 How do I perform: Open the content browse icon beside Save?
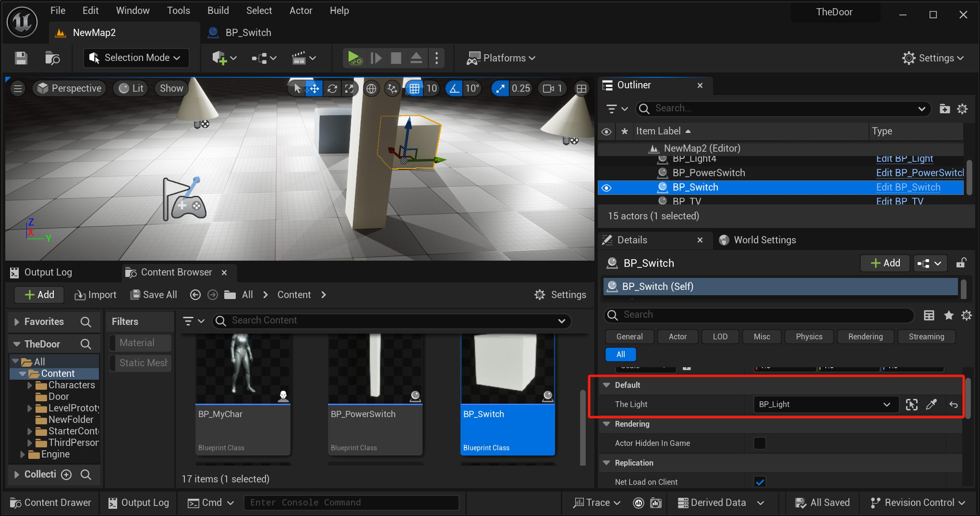[x=52, y=58]
